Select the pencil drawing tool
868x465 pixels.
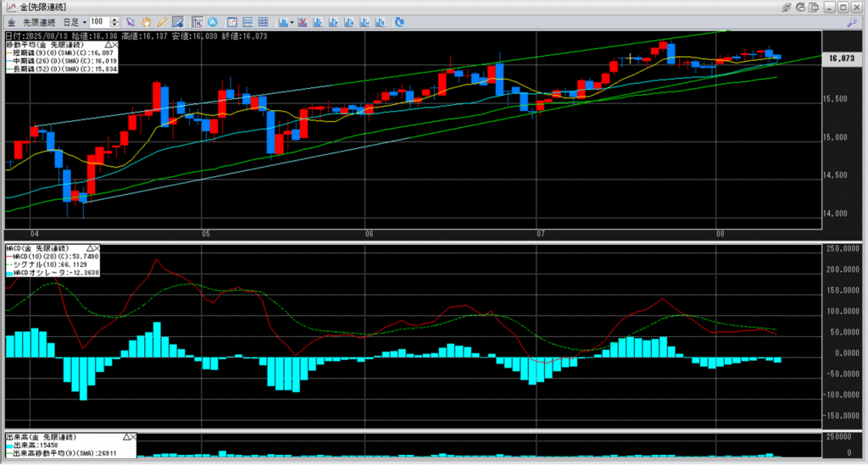tap(161, 21)
